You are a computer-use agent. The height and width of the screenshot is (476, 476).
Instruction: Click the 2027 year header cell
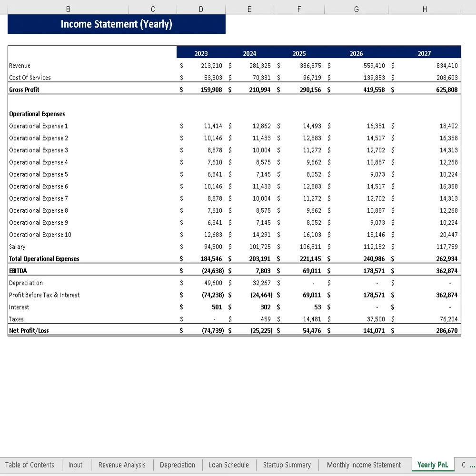[x=424, y=53]
